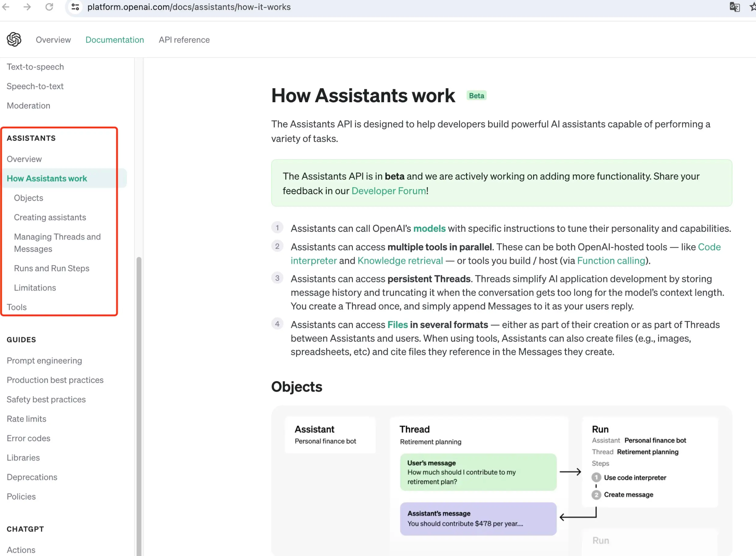756x556 pixels.
Task: Follow the Knowledge retrieval link
Action: [x=400, y=261]
